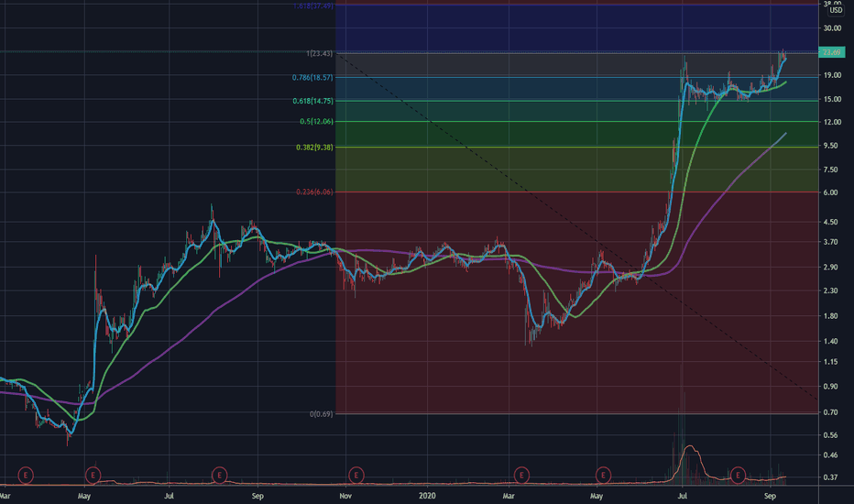Select the 0.5(12.06) Fibonacci level label
Viewport: 854px width, 504px height.
316,122
